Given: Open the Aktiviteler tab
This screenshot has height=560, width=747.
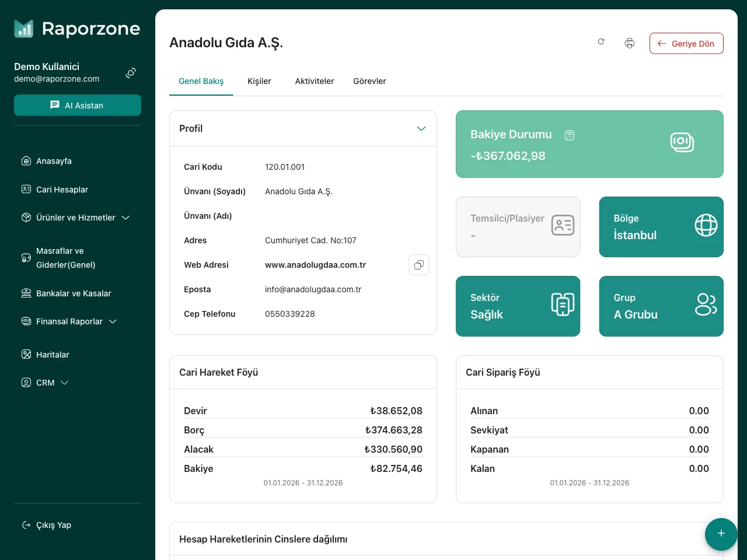Looking at the screenshot, I should (314, 81).
